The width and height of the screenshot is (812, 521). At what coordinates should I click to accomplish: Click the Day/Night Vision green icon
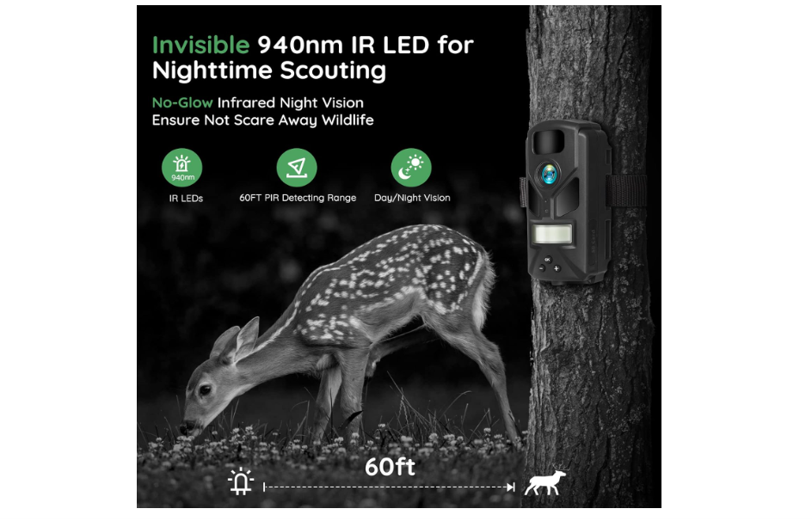411,168
